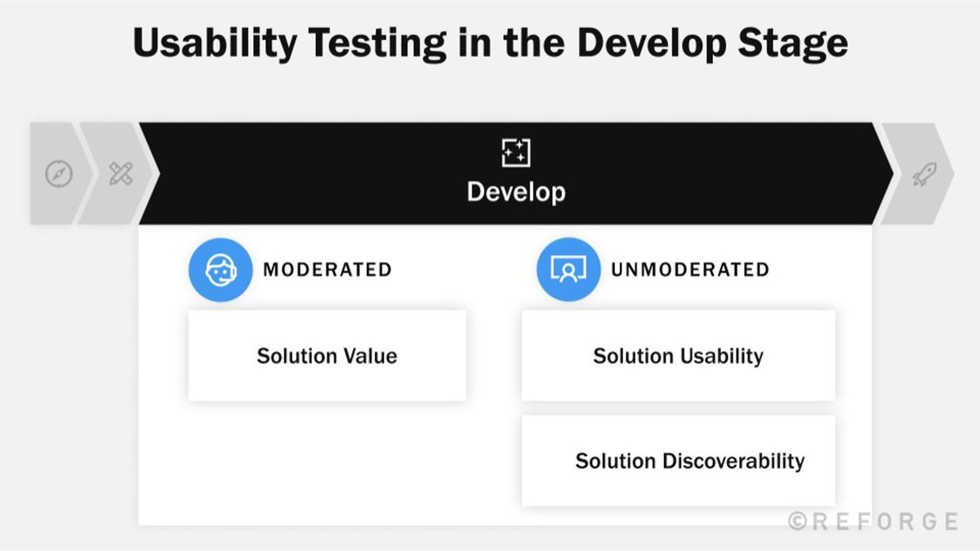The image size is (980, 551).
Task: Click the blue screen-presenter icon beside Unmoderated
Action: (x=568, y=269)
